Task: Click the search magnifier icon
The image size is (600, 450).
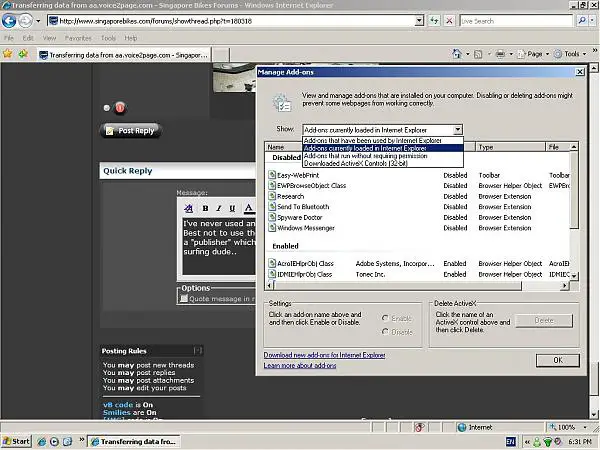Action: (x=582, y=21)
